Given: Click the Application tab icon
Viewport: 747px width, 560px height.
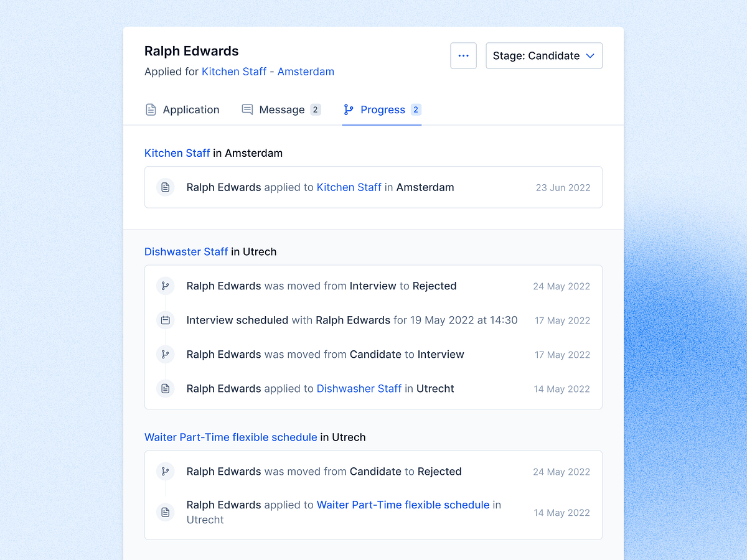Looking at the screenshot, I should tap(151, 109).
